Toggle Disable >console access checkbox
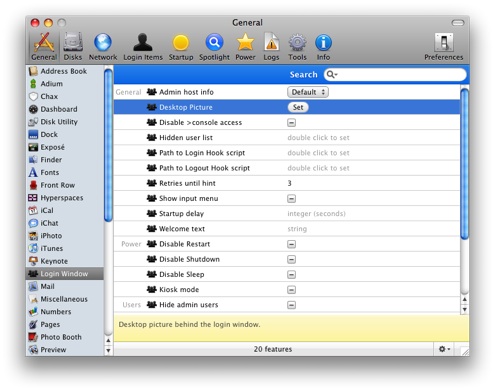 [x=291, y=123]
